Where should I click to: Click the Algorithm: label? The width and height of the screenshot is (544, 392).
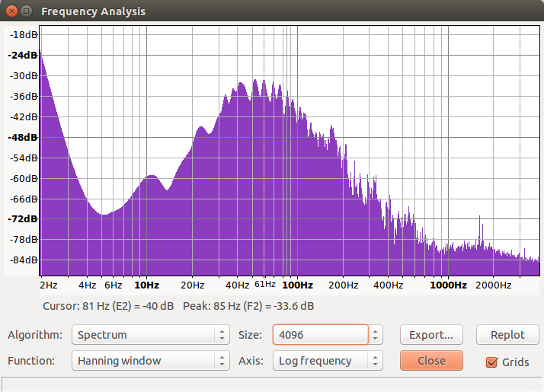click(35, 335)
